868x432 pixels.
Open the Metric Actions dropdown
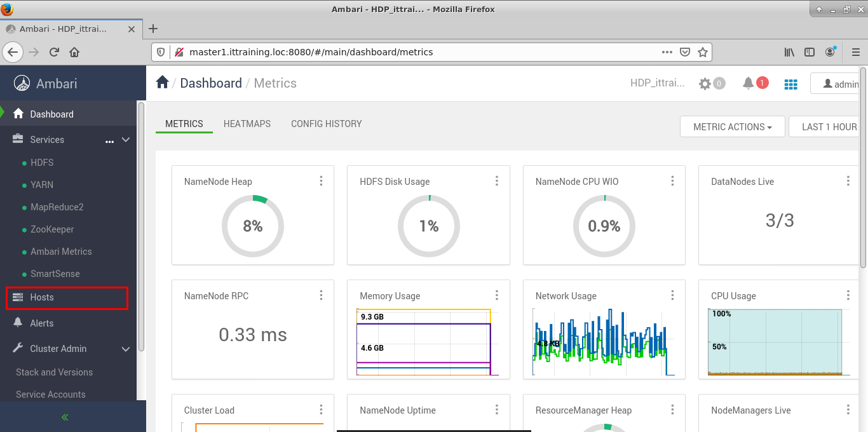pyautogui.click(x=732, y=126)
